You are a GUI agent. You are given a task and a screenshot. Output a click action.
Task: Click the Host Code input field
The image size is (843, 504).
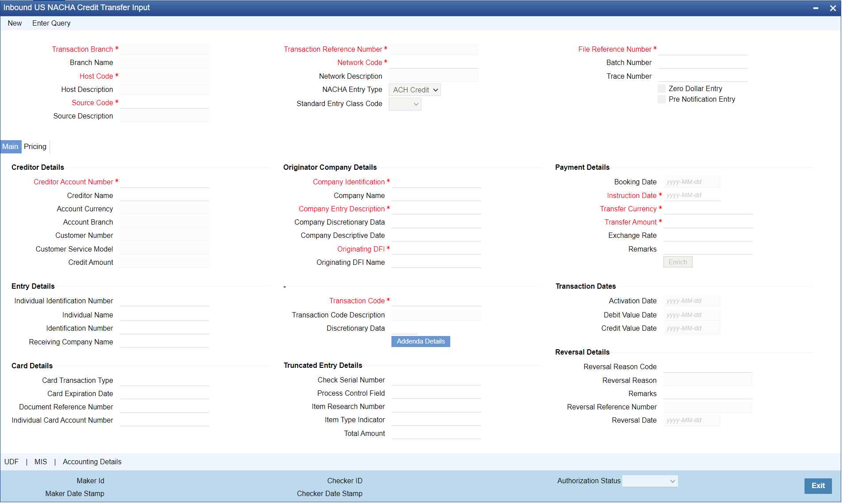[x=165, y=76]
